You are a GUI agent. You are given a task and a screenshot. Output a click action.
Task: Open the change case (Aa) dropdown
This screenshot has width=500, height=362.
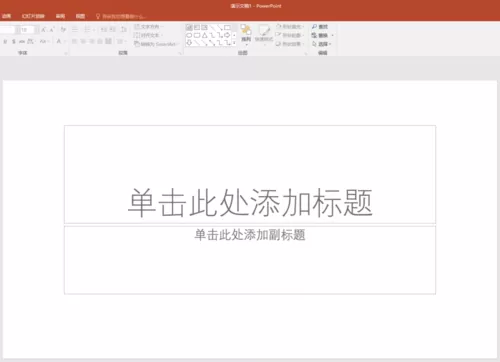tap(44, 41)
